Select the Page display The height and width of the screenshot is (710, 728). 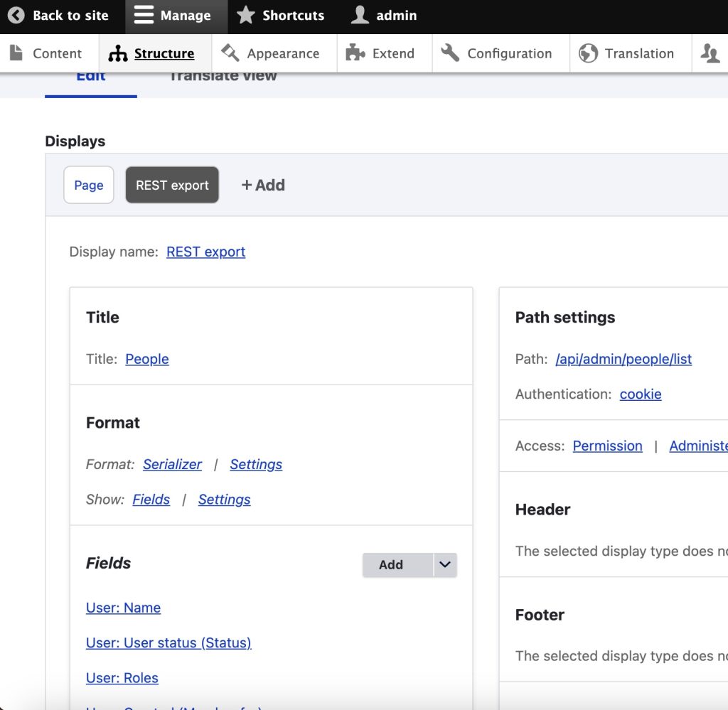point(89,185)
